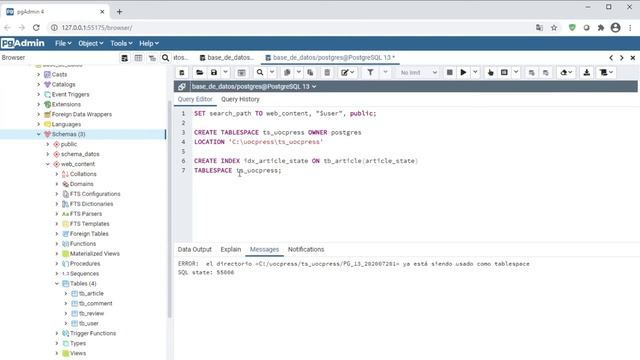Click the Search Objects magnifier in Browser panel
The height and width of the screenshot is (360, 640).
tap(165, 58)
